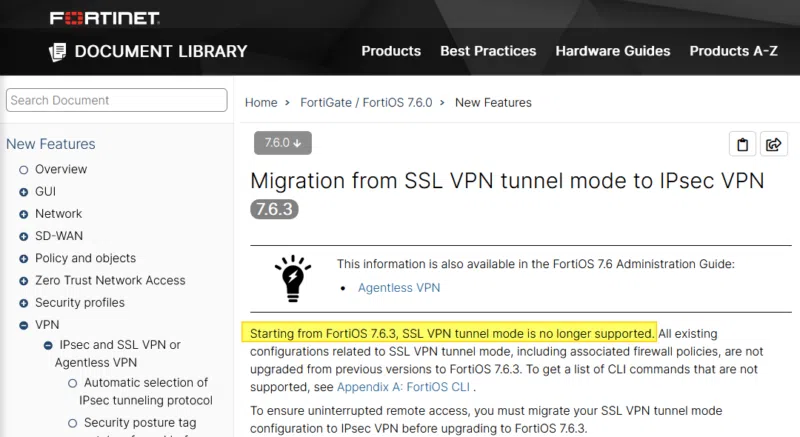Expand Zero Trust Network Access section
This screenshot has width=800, height=437.
click(x=23, y=281)
